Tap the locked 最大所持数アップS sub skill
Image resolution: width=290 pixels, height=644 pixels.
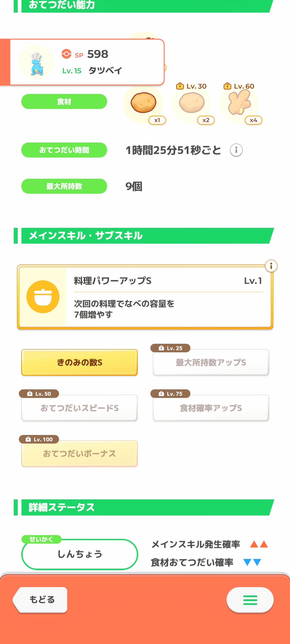(x=211, y=363)
